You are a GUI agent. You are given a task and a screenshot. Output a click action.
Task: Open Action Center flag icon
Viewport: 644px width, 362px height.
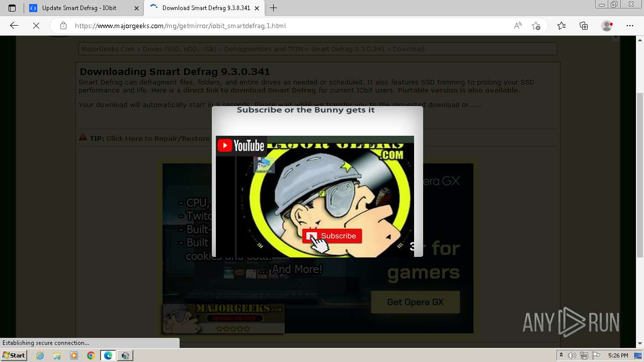[595, 355]
